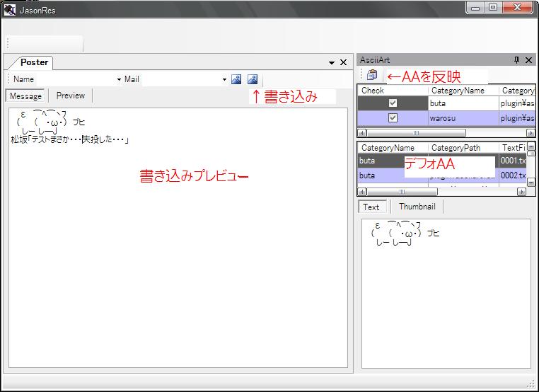The image size is (539, 392).
Task: Click the toolbar grip handle beside Name
Action: pos(8,79)
